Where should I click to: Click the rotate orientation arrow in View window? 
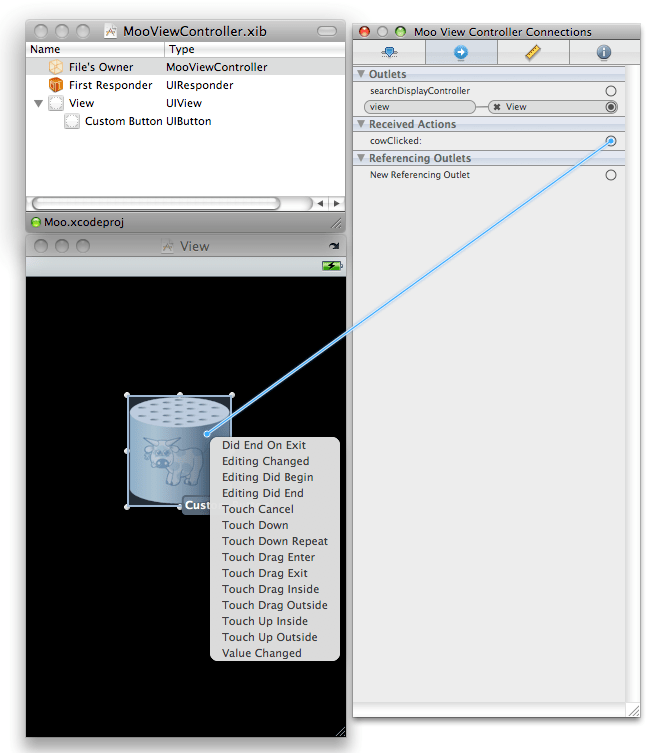[x=333, y=246]
